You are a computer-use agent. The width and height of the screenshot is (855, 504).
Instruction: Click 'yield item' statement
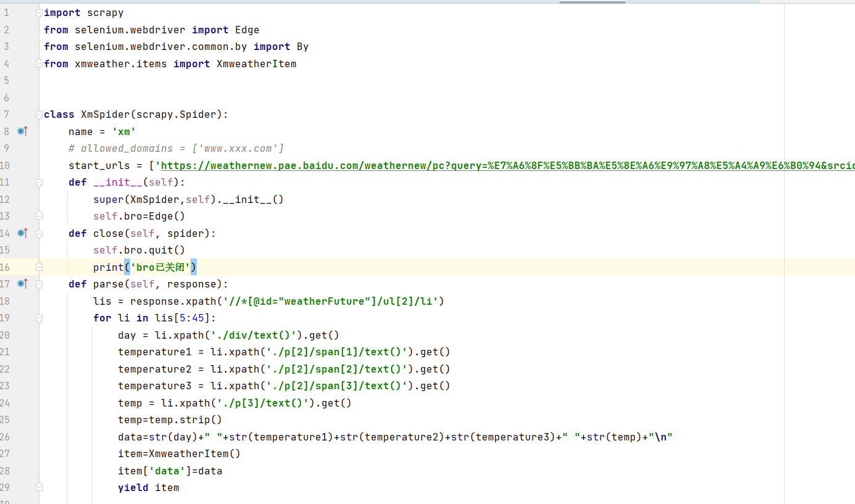(x=149, y=487)
